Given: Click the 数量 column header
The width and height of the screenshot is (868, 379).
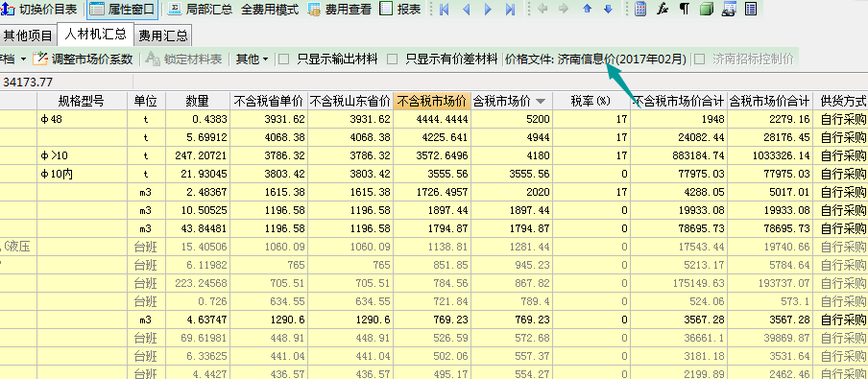Looking at the screenshot, I should click(x=197, y=102).
